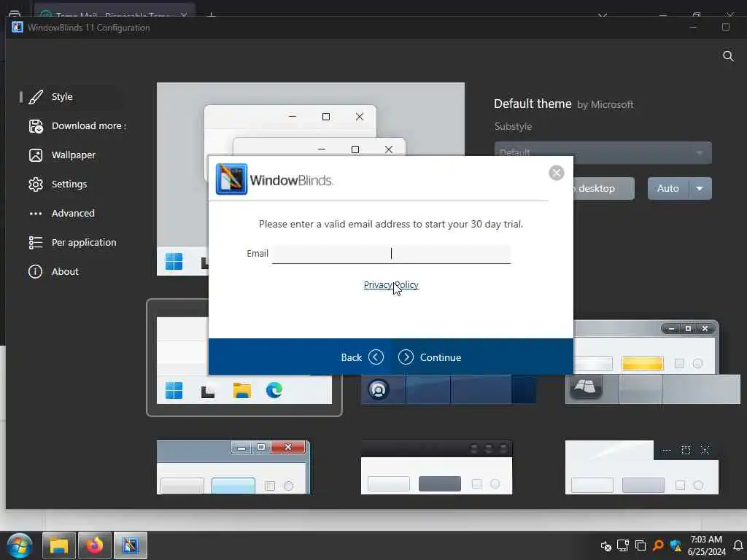Click the Windows Security shield tray icon
This screenshot has height=560, width=747.
coord(676,545)
